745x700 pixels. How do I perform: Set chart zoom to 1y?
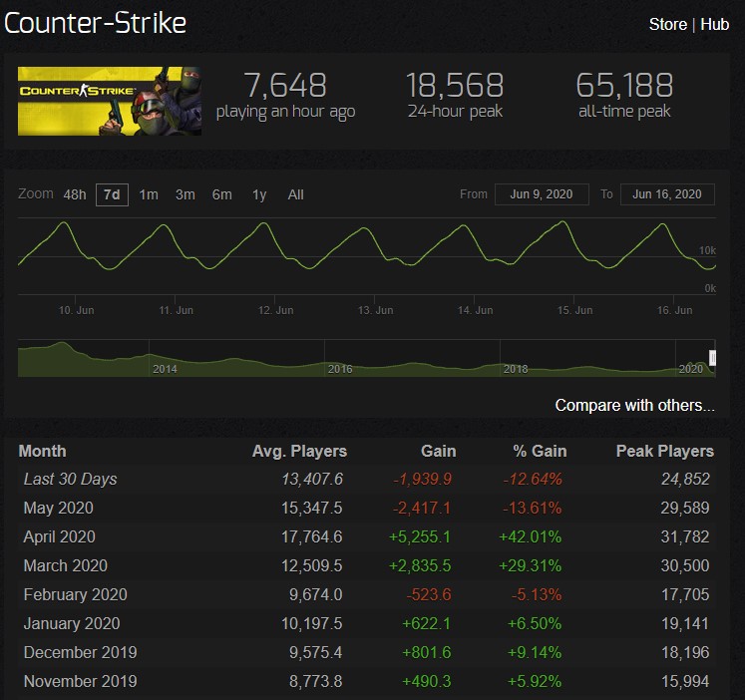tap(259, 194)
